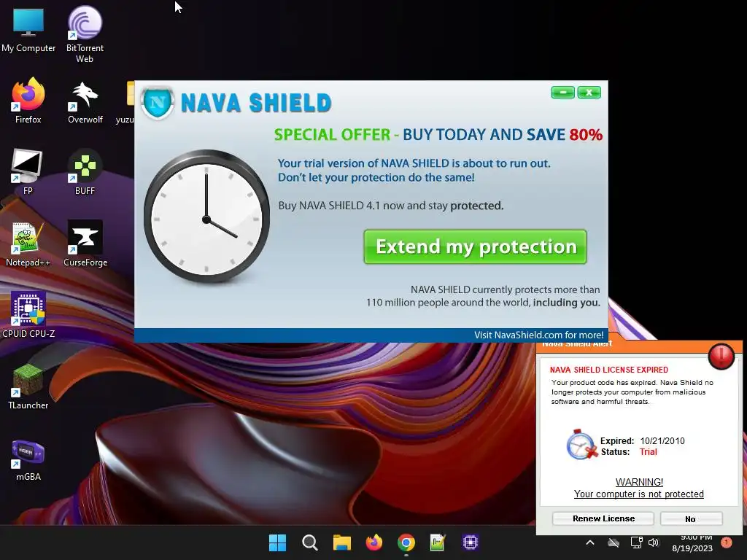Screen dimensions: 747x560
Task: Click the network icon in system tray
Action: [636, 542]
